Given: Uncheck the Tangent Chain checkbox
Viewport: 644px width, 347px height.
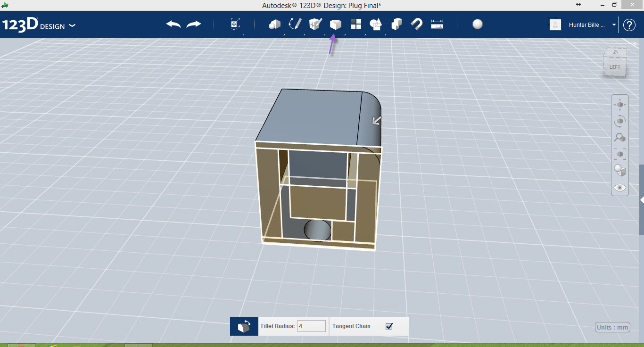Looking at the screenshot, I should coord(389,326).
